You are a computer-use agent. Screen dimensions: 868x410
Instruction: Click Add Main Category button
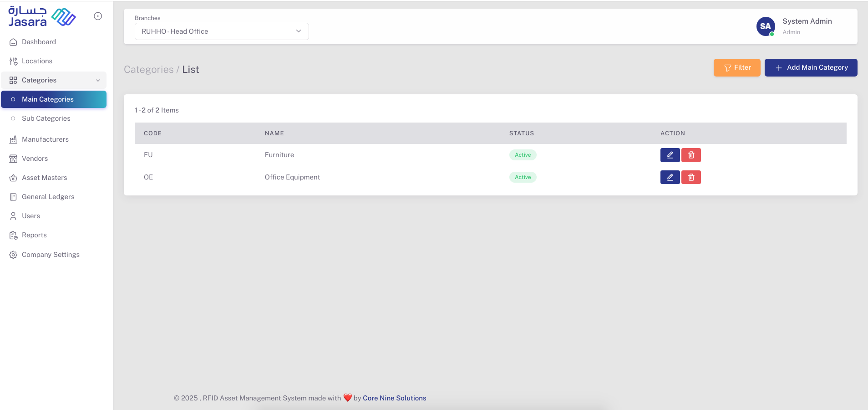(x=811, y=67)
